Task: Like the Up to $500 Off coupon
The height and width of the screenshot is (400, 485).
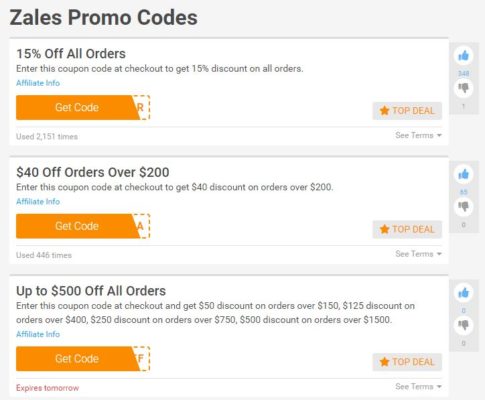Action: pos(463,293)
